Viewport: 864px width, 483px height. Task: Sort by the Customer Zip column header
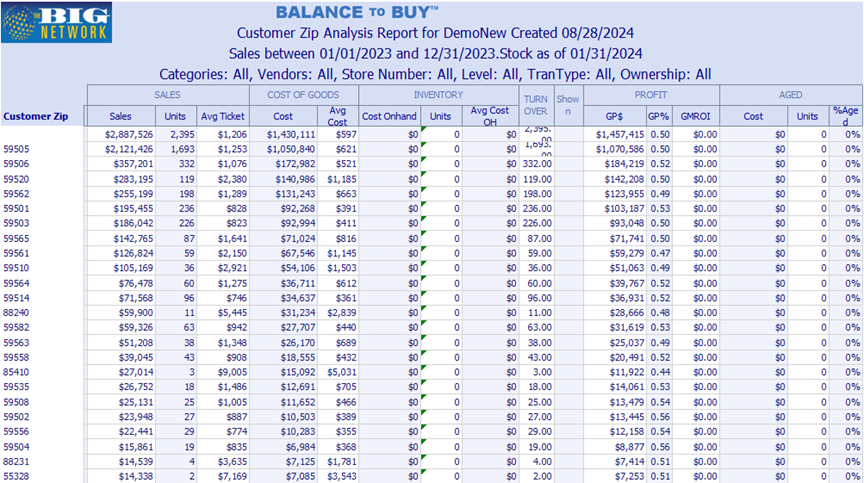(36, 116)
